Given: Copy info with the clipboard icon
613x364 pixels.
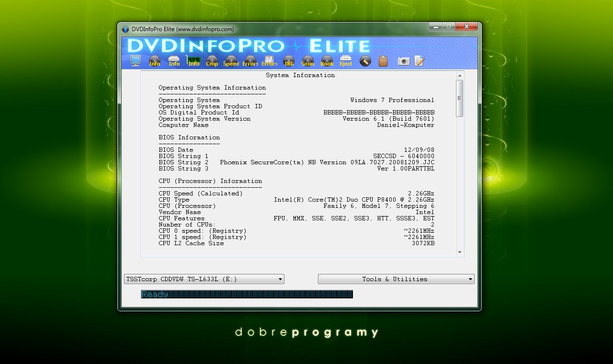Looking at the screenshot, I should click(383, 61).
